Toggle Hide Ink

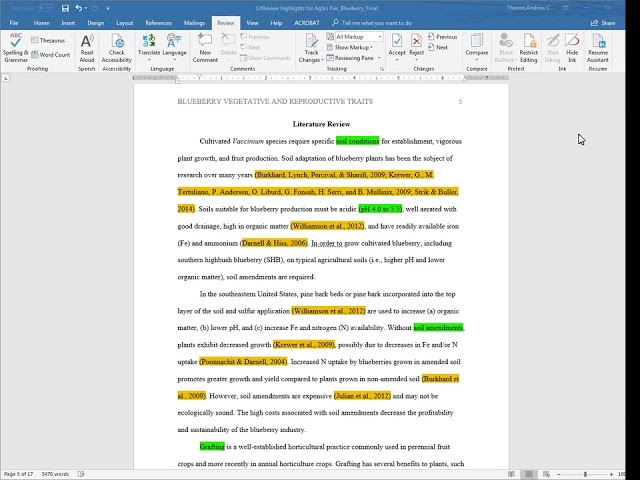[x=572, y=48]
